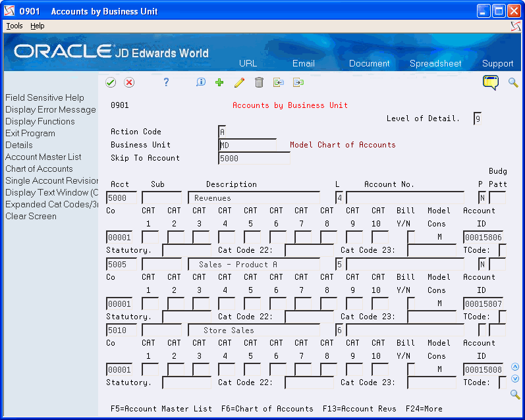Select Display Functions in sidebar
This screenshot has height=420, width=525.
(40, 121)
